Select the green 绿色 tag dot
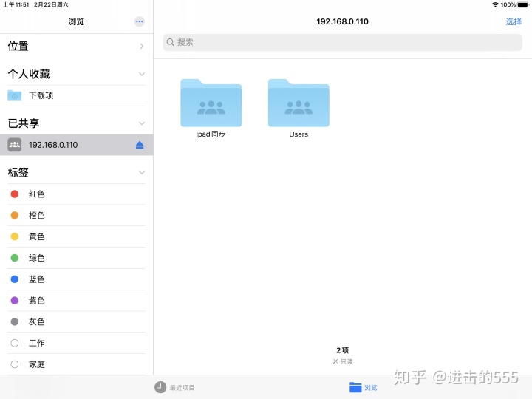This screenshot has width=532, height=399. coord(15,258)
